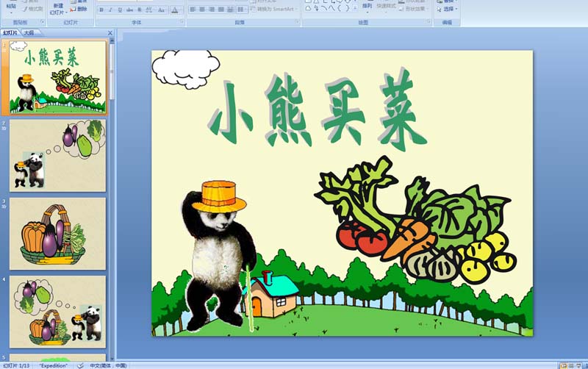Viewport: 588px width, 369px height.
Task: Open Shape Effects (形状效果) dropdown
Action: point(414,9)
